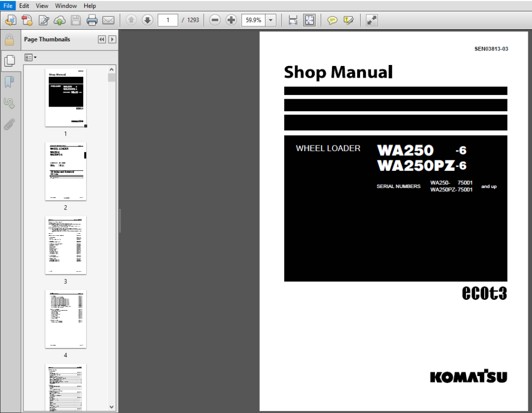
Task: Click the right arrow expand panel button
Action: pos(112,39)
